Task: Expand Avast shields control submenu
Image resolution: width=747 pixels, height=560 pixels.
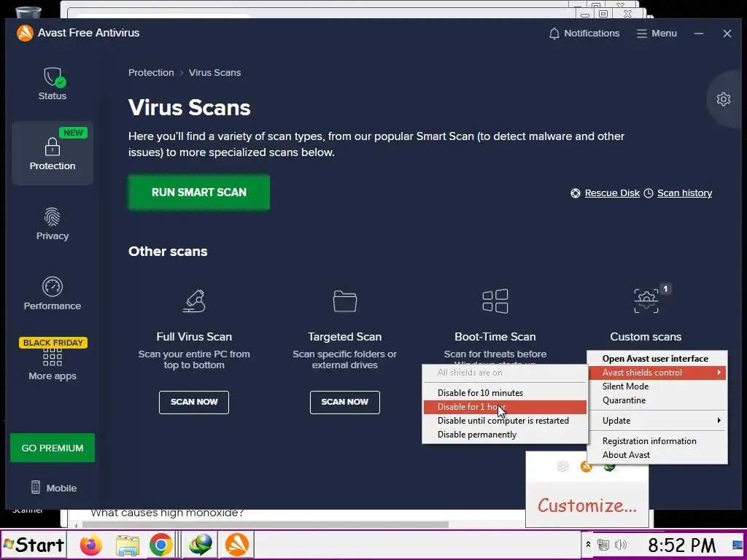Action: [657, 373]
